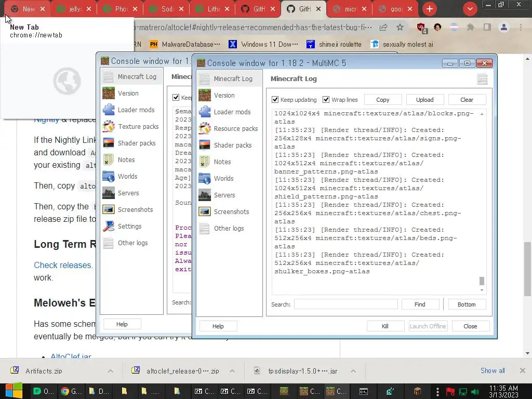This screenshot has width=532, height=399.
Task: Click Close button in 1.18.2 console
Action: (x=470, y=326)
